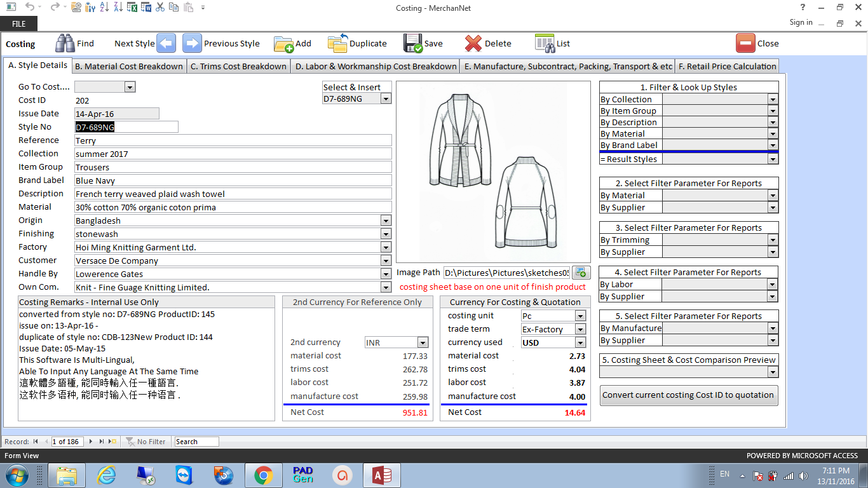Expand the By Collection filter dropdown
Screen dimensions: 868x488
773,100
